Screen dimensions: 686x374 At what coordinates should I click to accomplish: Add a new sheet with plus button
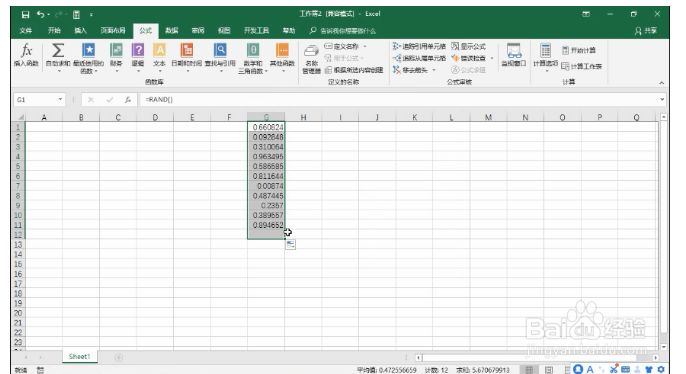coord(118,357)
